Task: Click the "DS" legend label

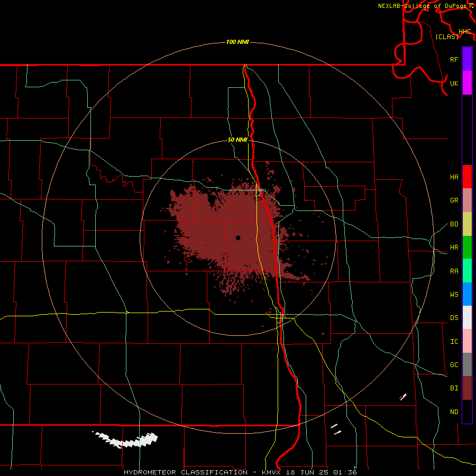Action: 454,317
